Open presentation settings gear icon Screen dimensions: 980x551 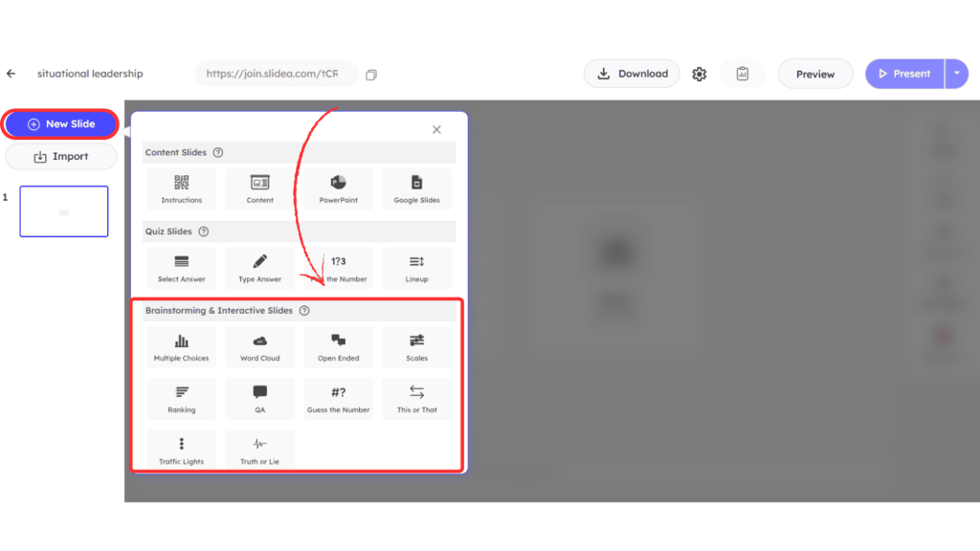click(700, 75)
